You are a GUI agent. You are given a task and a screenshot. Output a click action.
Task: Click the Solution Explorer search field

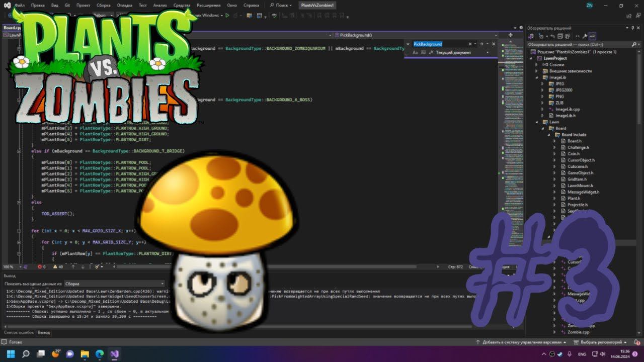click(584, 44)
